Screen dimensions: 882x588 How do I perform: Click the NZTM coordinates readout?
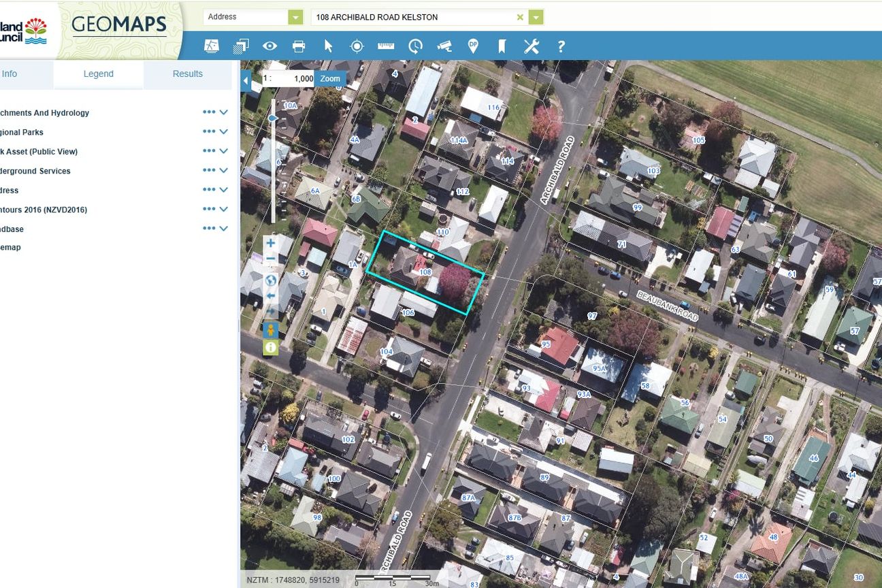(x=293, y=580)
